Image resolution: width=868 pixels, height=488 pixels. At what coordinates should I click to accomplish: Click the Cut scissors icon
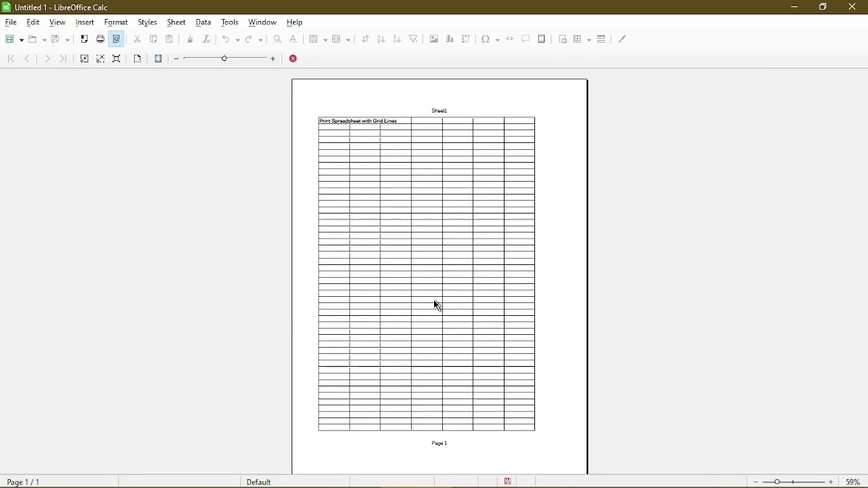point(138,39)
